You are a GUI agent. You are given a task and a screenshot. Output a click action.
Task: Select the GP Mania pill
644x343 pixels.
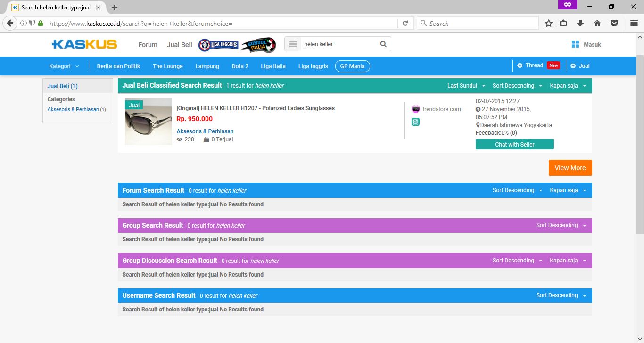coord(353,66)
